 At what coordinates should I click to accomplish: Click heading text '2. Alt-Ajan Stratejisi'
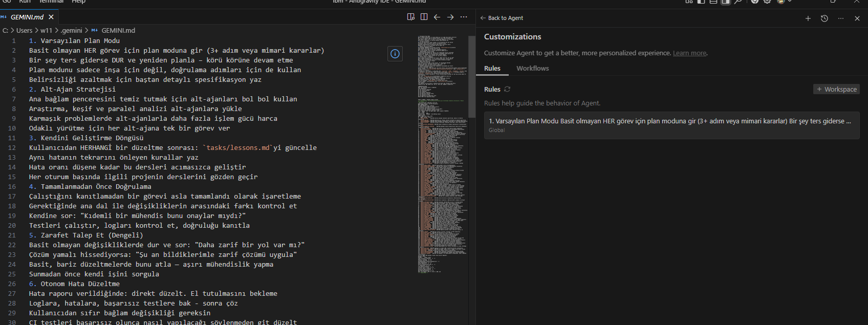pyautogui.click(x=73, y=90)
